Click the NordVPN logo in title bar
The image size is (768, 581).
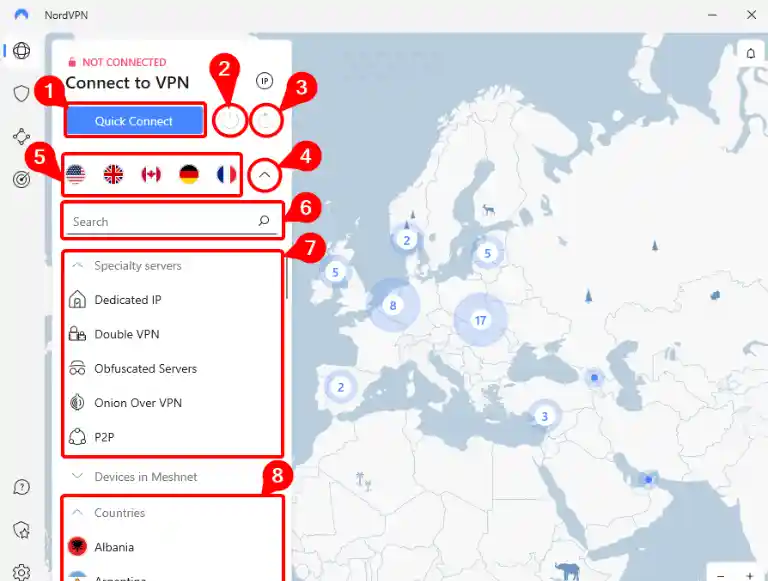click(x=22, y=15)
